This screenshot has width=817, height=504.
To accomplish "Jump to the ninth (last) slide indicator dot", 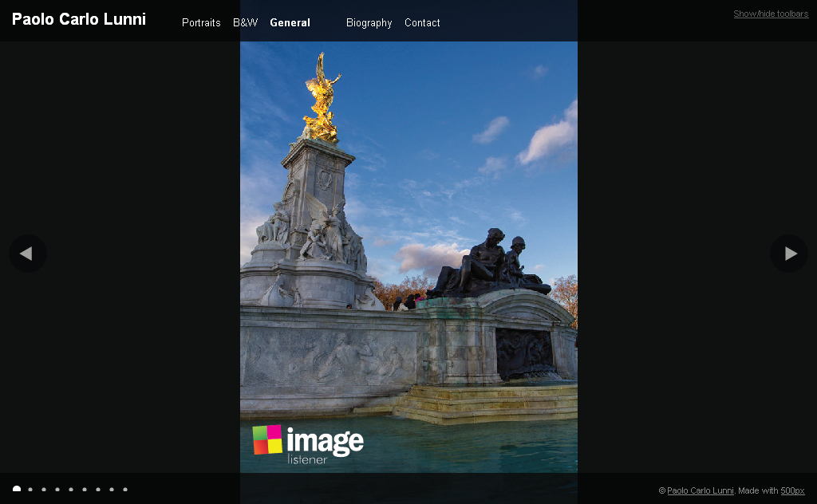I will coord(125,490).
